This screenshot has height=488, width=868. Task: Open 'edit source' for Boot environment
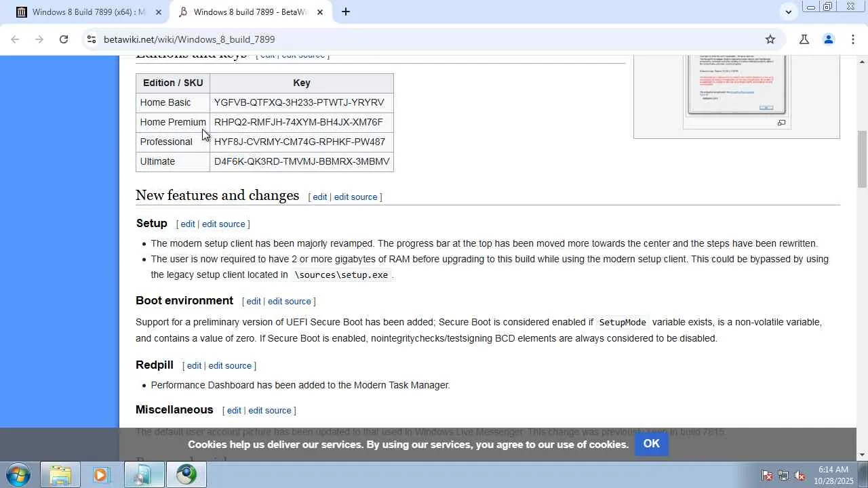coord(290,302)
